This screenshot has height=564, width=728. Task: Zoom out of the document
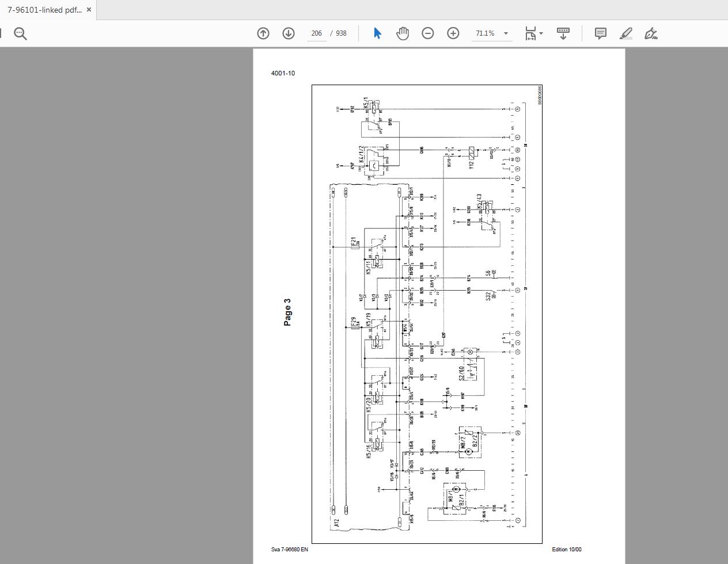click(427, 33)
